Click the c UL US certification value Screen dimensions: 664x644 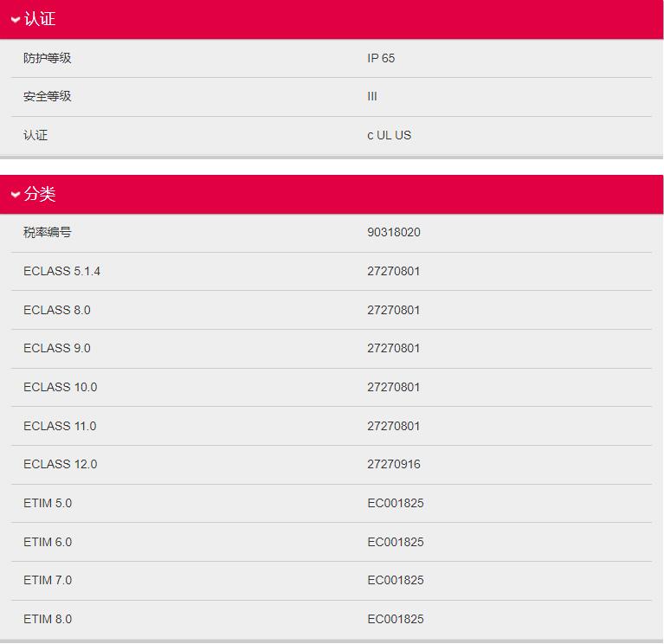[x=389, y=135]
